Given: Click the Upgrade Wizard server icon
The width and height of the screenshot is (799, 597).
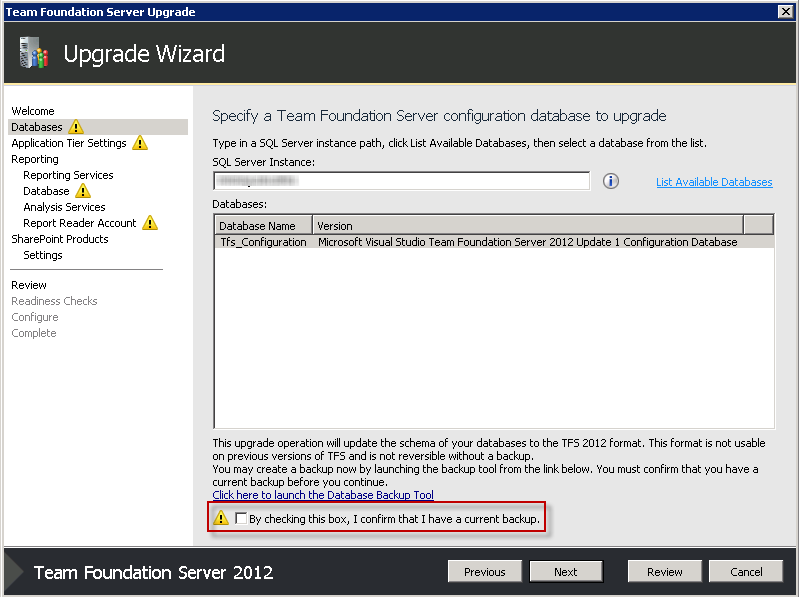Looking at the screenshot, I should [x=34, y=52].
